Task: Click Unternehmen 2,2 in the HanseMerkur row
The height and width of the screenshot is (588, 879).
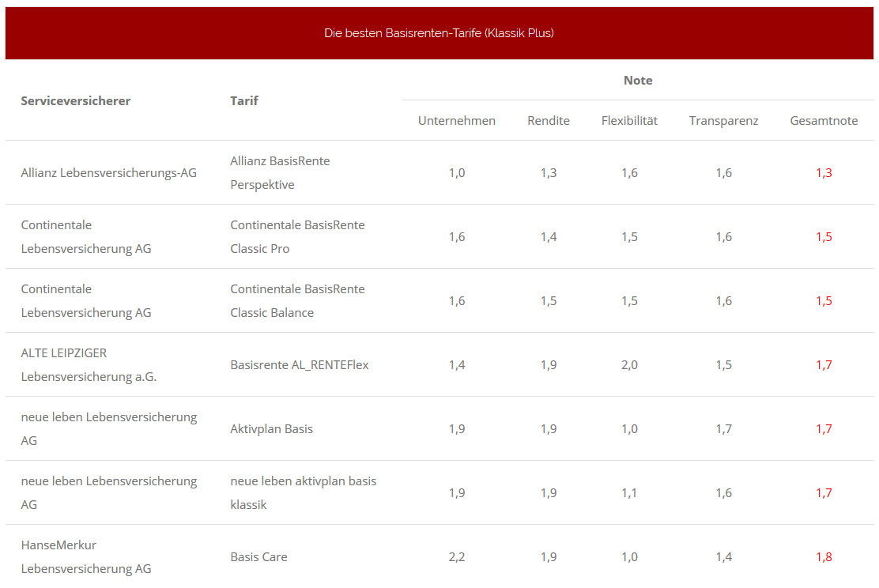Action: 457,556
